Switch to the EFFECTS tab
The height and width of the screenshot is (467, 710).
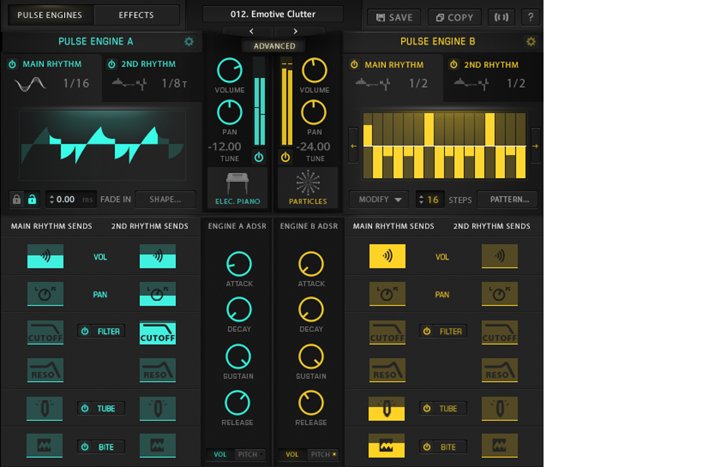[x=136, y=15]
